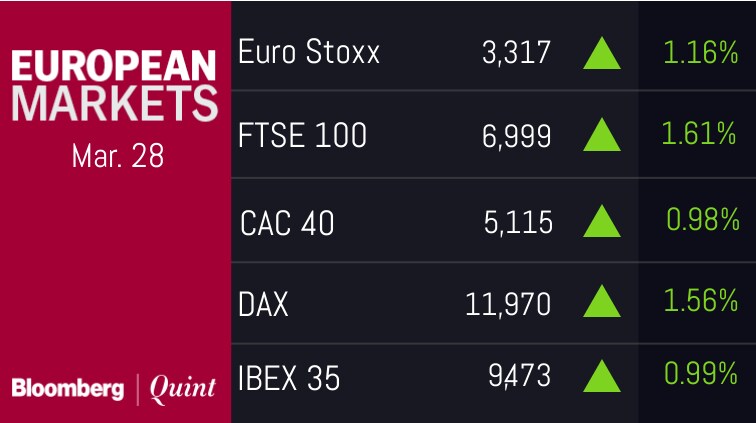The image size is (756, 423).
Task: Click the green up arrow beside DAX
Action: [x=601, y=301]
